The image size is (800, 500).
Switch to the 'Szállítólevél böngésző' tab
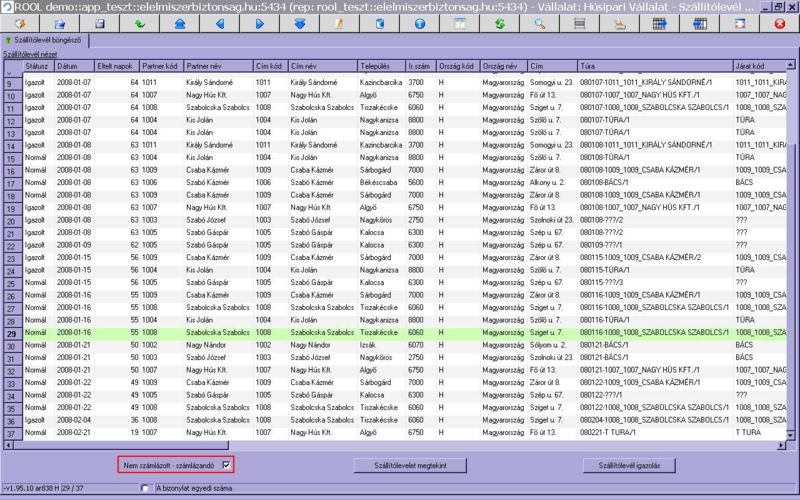tap(47, 40)
